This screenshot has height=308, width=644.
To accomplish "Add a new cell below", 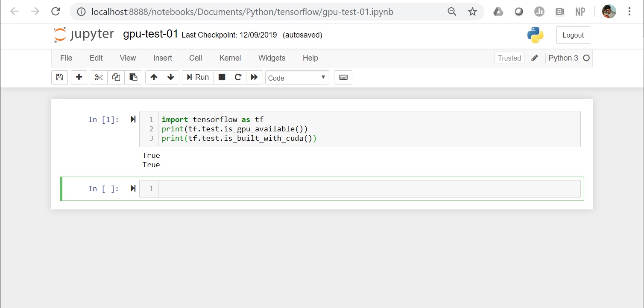I will [x=79, y=77].
